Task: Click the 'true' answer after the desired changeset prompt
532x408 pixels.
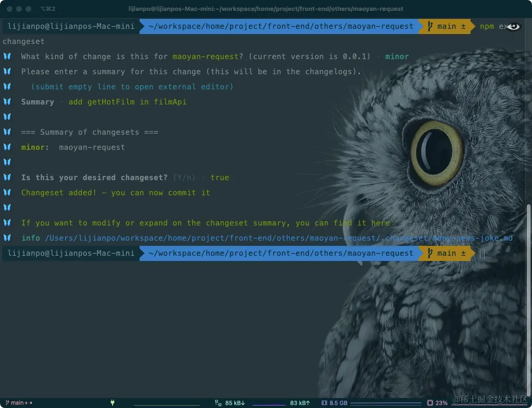Action: [x=219, y=177]
